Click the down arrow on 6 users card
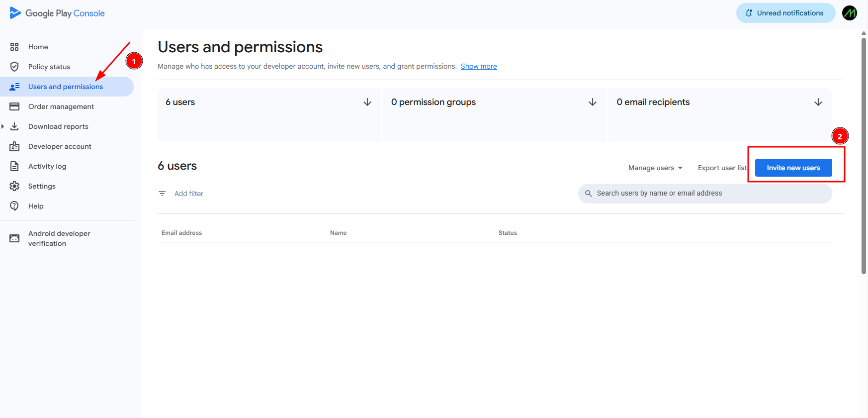The height and width of the screenshot is (418, 868). click(x=367, y=102)
